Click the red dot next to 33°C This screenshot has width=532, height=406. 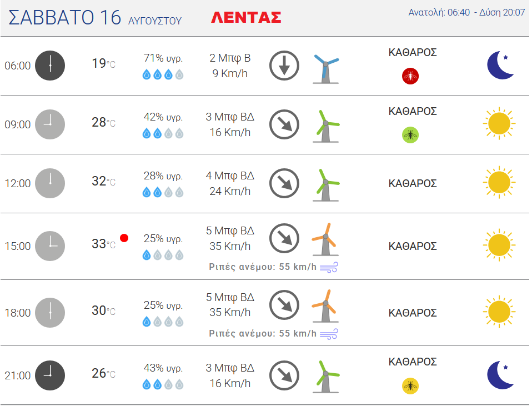(x=124, y=238)
